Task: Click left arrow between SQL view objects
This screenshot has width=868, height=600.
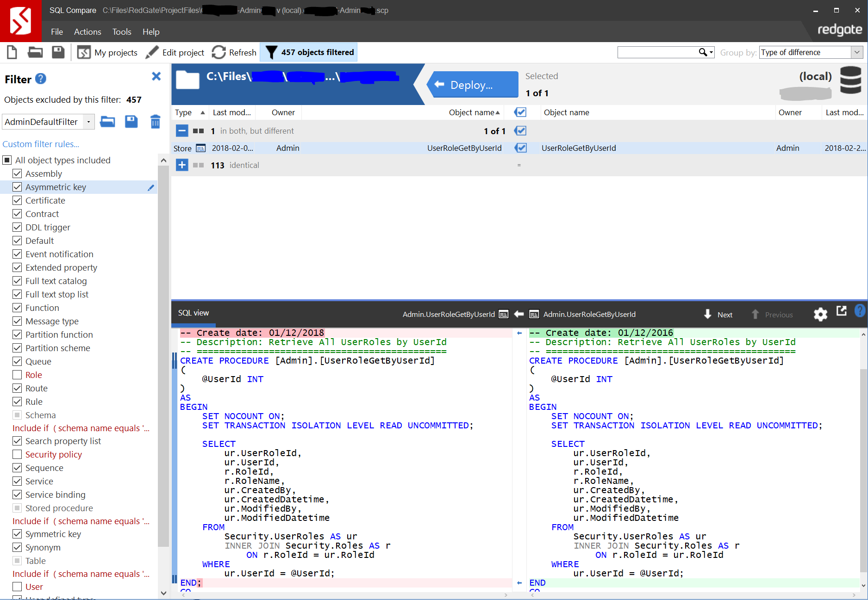Action: pos(519,314)
